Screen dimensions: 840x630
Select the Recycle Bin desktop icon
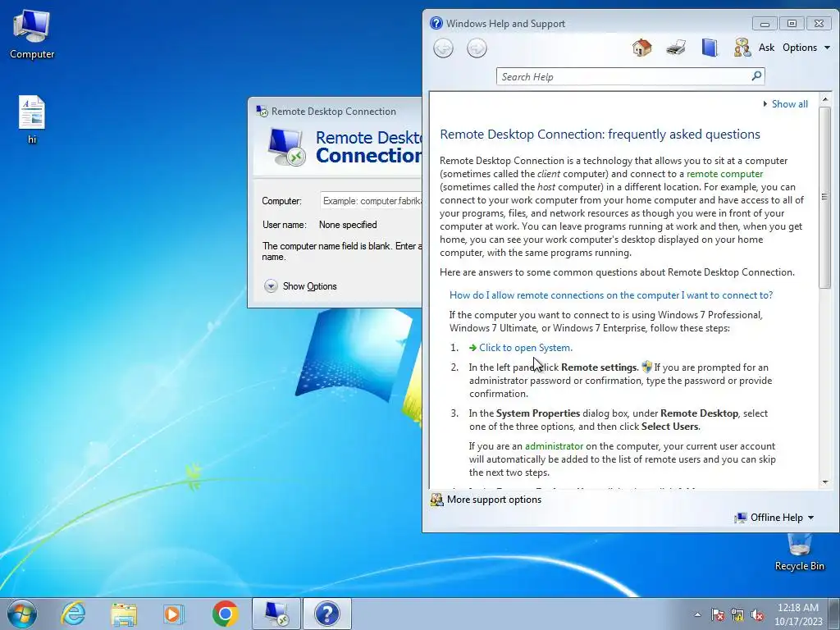pos(799,552)
